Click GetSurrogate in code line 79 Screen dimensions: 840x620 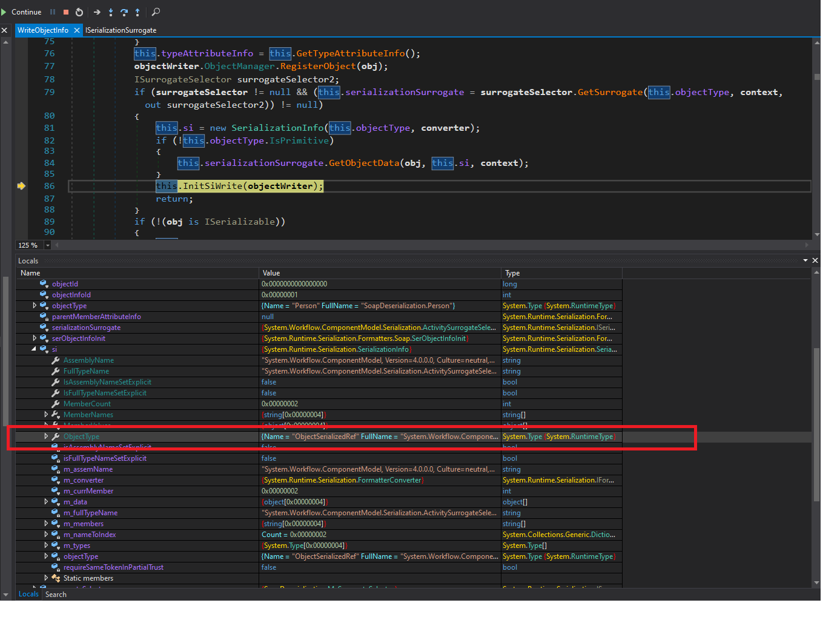click(x=610, y=92)
